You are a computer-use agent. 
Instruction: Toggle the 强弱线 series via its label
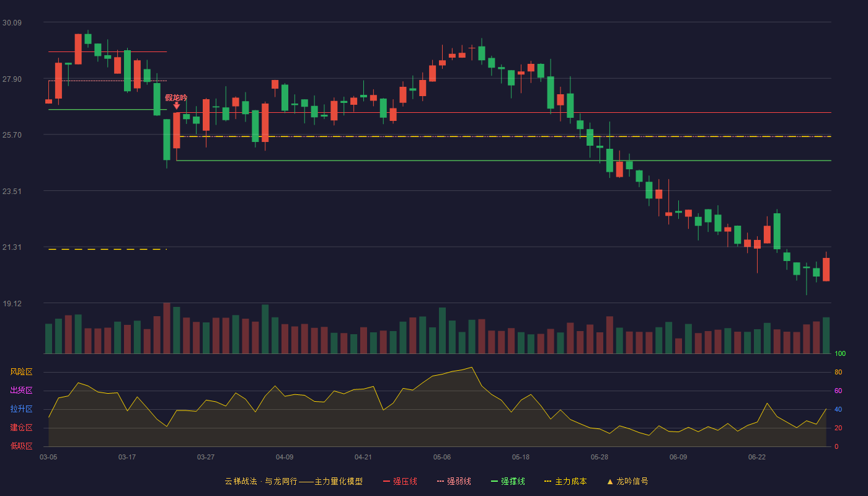point(459,481)
